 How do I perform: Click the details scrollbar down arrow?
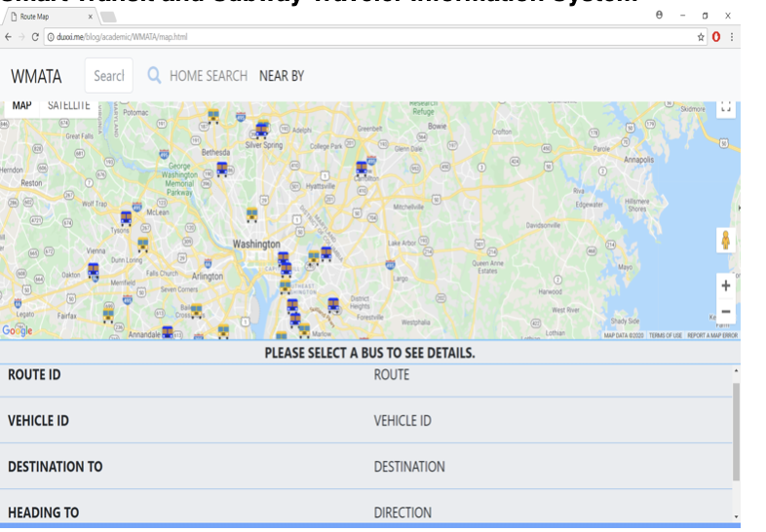pos(736,516)
